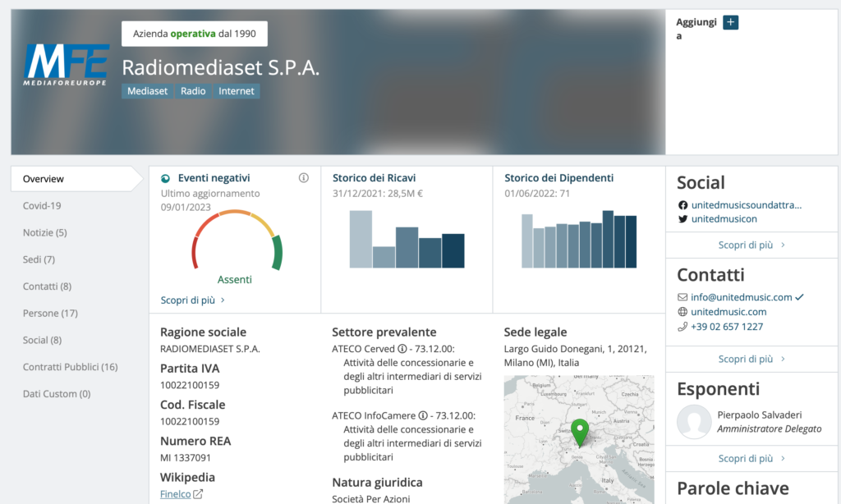
Task: Visit the unitedmusic.com website link
Action: coord(728,312)
